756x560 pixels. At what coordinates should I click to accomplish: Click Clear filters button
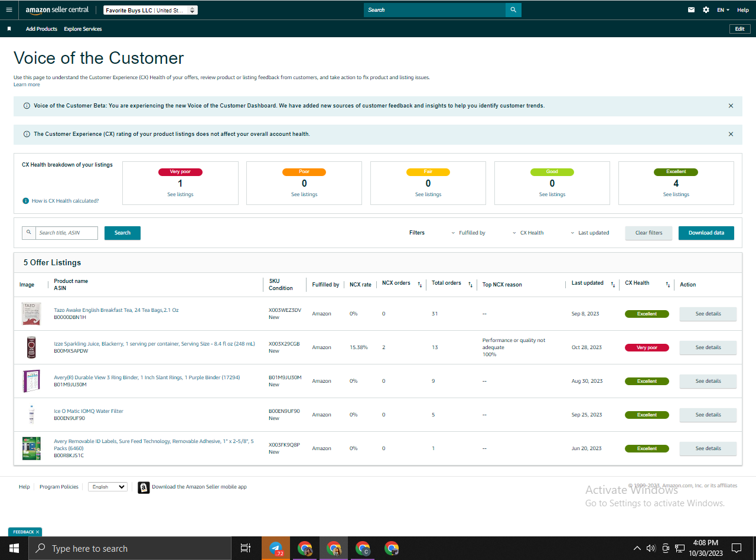pos(649,233)
